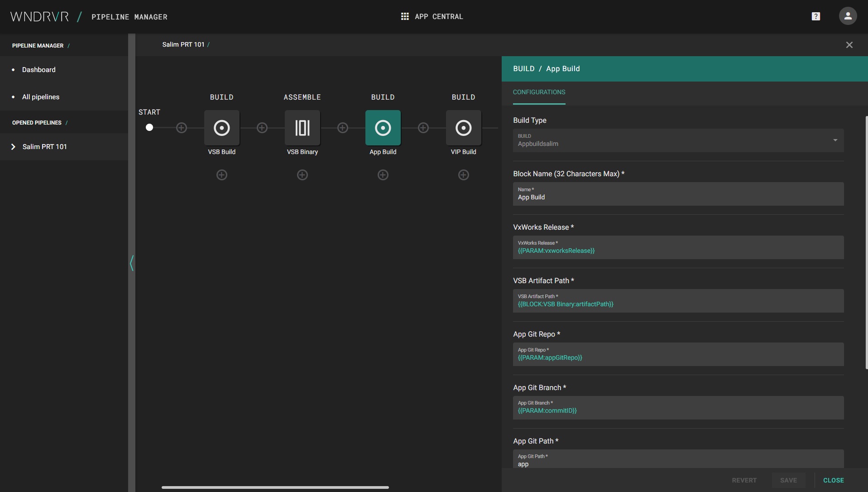Open the Build Type dropdown
This screenshot has height=492, width=868.
pyautogui.click(x=678, y=140)
